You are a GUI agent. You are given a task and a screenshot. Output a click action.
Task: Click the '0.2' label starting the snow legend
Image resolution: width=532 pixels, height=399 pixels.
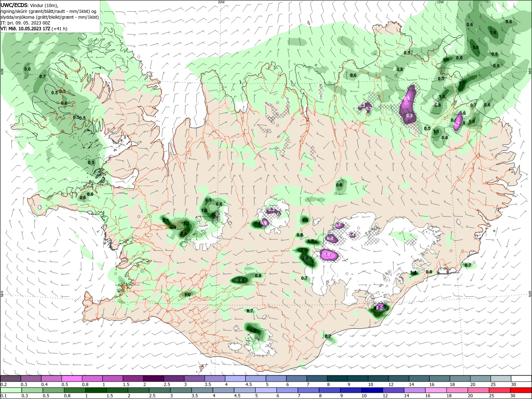[3, 385]
